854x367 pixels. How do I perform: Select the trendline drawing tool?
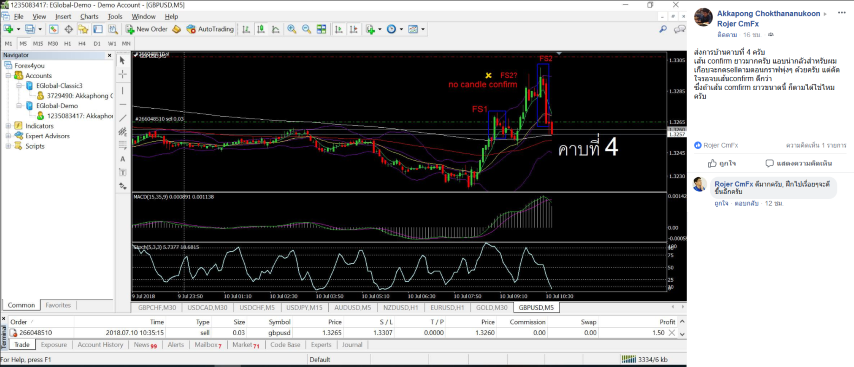pos(122,118)
